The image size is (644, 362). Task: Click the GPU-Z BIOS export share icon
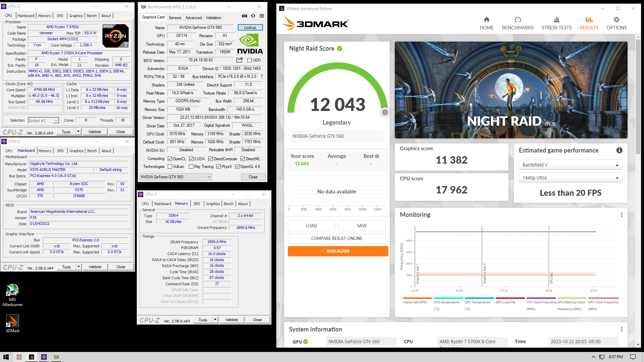pos(239,60)
